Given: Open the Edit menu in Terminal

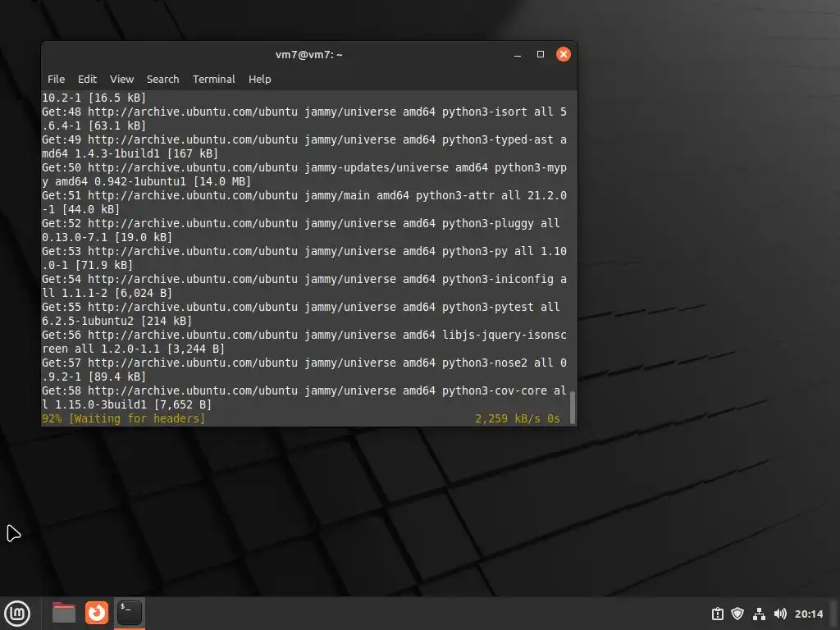Looking at the screenshot, I should pos(87,80).
